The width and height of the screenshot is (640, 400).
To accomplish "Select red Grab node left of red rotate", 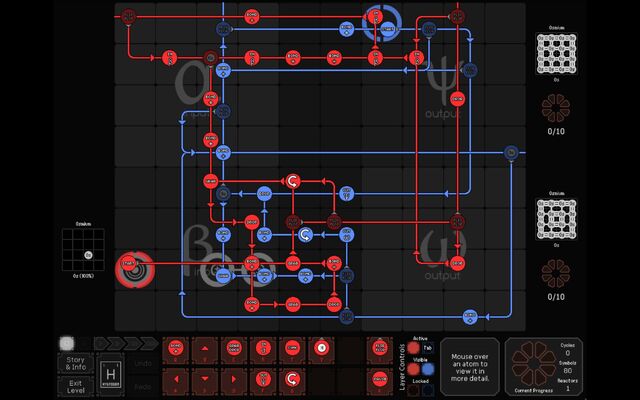I will [211, 181].
